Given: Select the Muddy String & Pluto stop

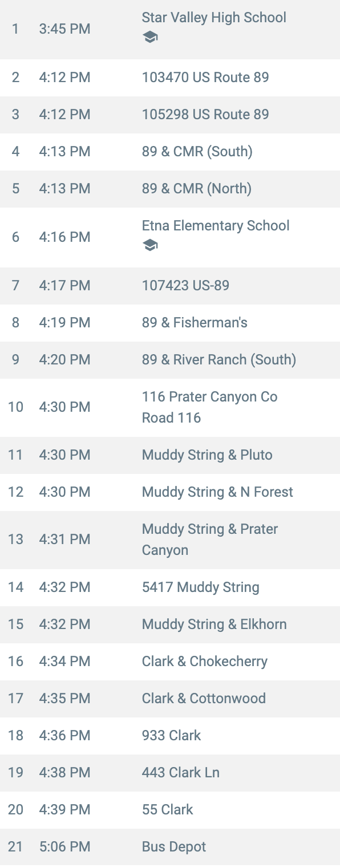Looking at the screenshot, I should coord(170,455).
